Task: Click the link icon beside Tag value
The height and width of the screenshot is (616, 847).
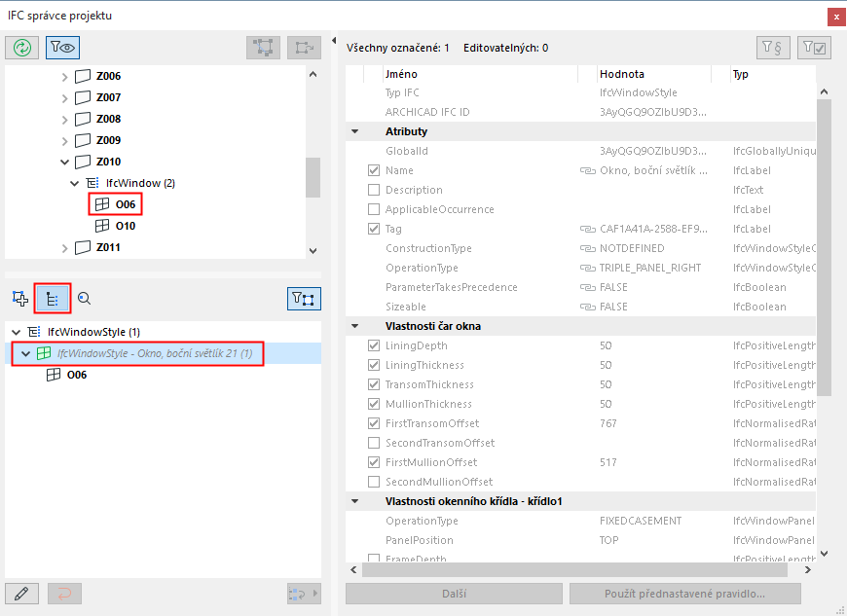Action: coord(588,229)
